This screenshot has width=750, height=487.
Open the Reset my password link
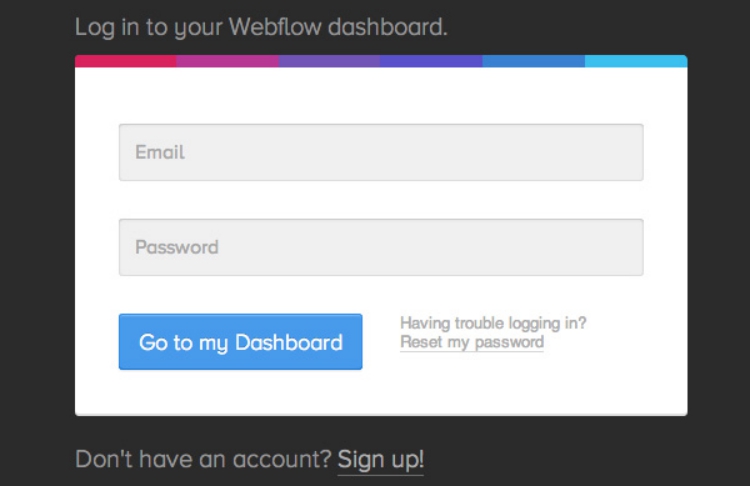pyautogui.click(x=471, y=342)
